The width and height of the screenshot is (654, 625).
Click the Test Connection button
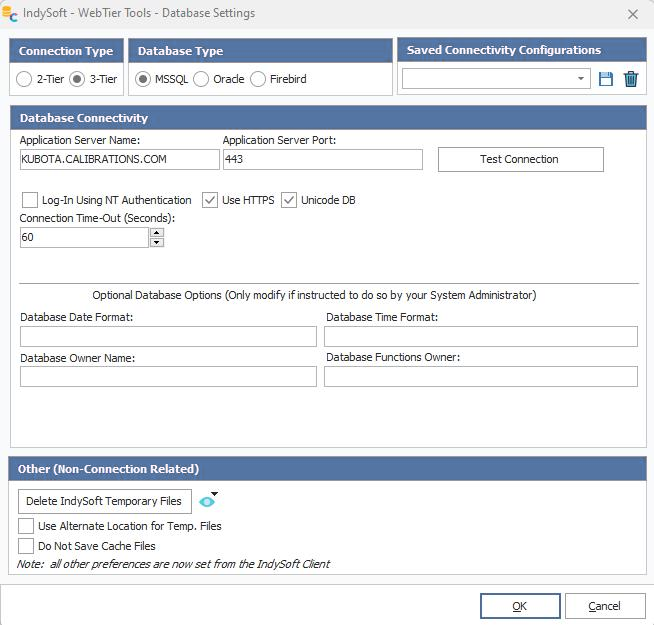521,159
